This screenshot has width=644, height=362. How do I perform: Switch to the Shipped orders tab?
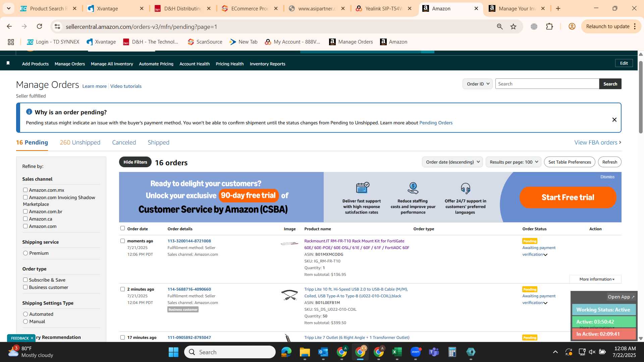click(158, 142)
